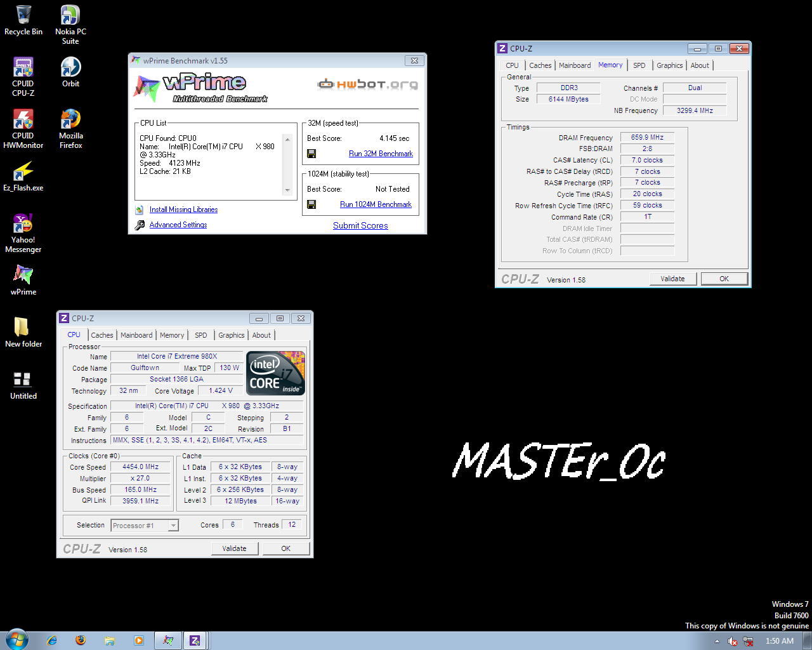
Task: Click the Firefox icon in the taskbar
Action: coord(81,640)
